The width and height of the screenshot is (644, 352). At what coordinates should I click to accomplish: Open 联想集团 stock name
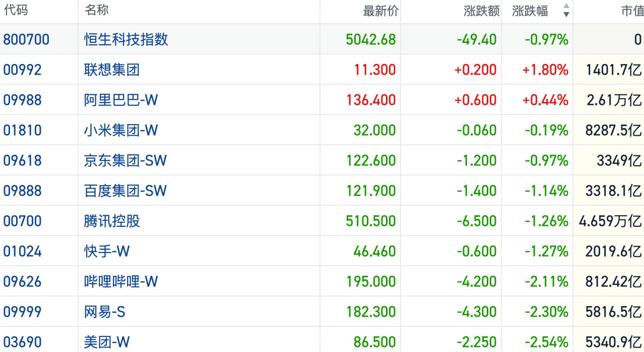(112, 70)
